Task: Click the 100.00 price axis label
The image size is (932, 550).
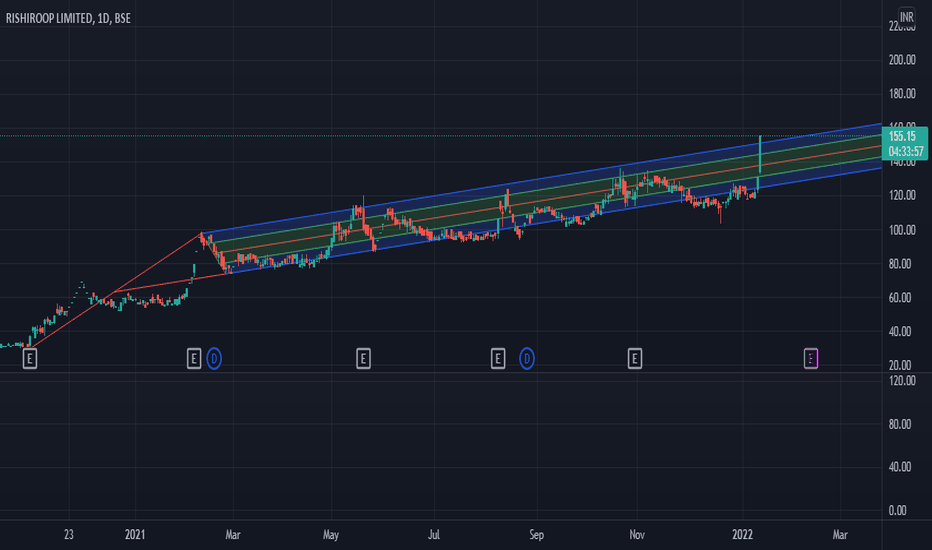Action: tap(902, 230)
